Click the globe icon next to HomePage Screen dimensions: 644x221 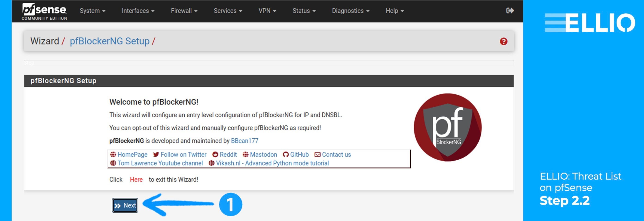pos(113,154)
